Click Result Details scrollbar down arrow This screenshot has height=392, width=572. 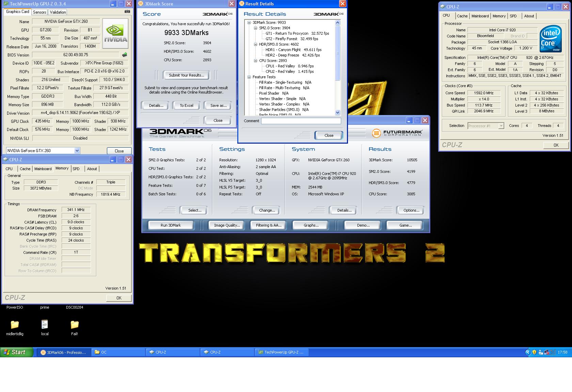point(337,112)
